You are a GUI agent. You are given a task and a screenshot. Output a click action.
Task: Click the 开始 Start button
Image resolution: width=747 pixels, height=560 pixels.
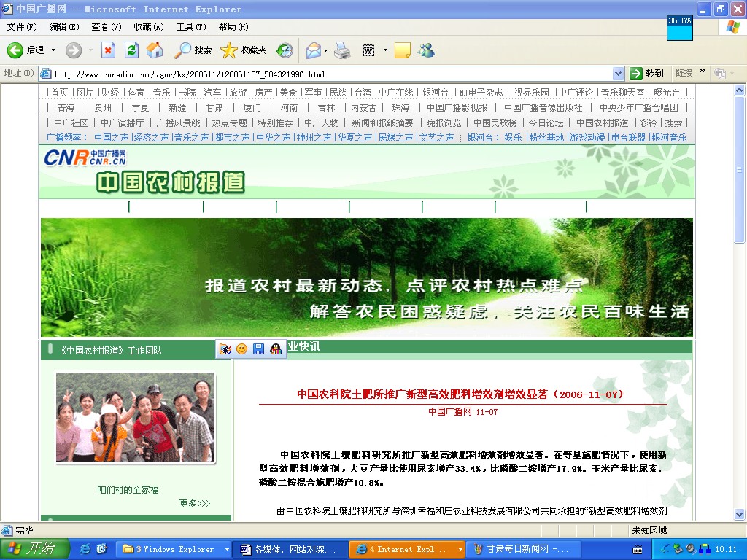pyautogui.click(x=34, y=549)
